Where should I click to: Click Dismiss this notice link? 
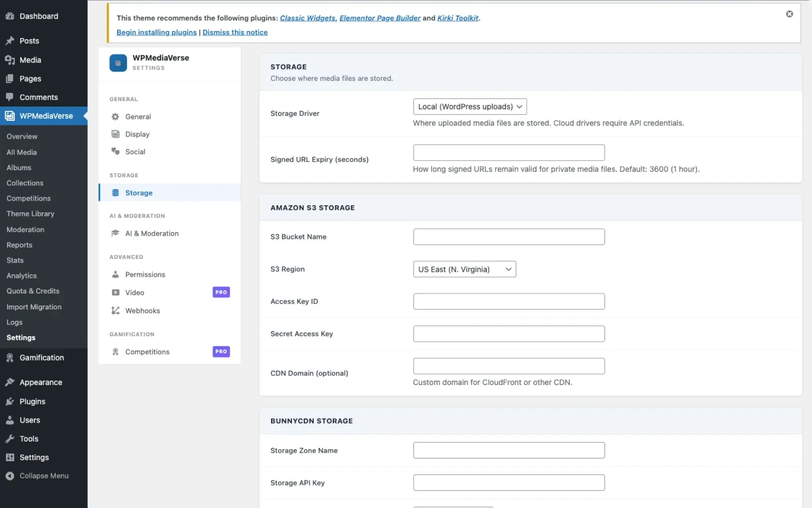(x=235, y=32)
